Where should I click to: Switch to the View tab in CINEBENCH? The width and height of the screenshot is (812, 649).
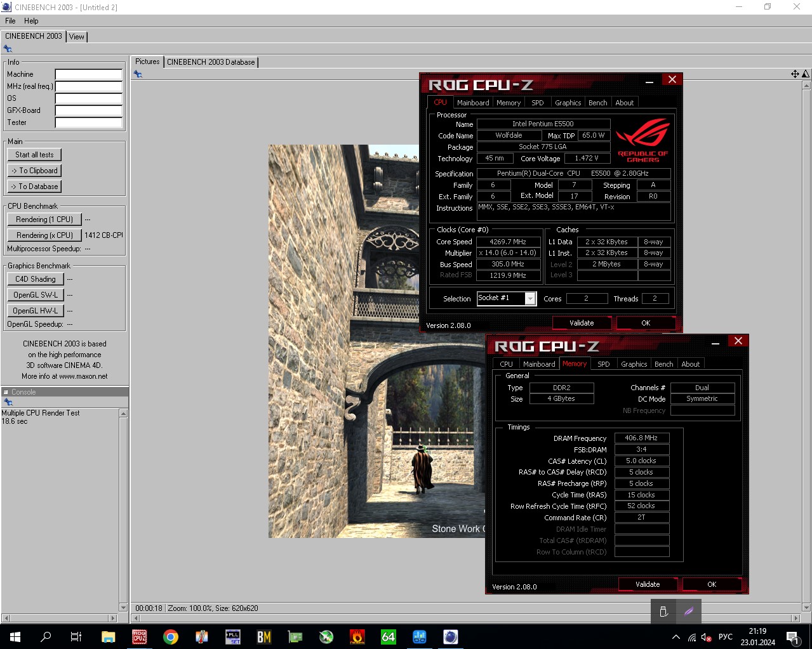(x=77, y=37)
